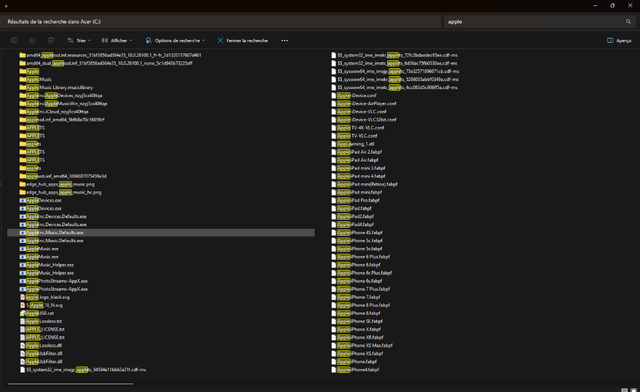Select amd64_applessd.inf.resources folder entry
Screen dimensions: 640x392
coord(110,55)
